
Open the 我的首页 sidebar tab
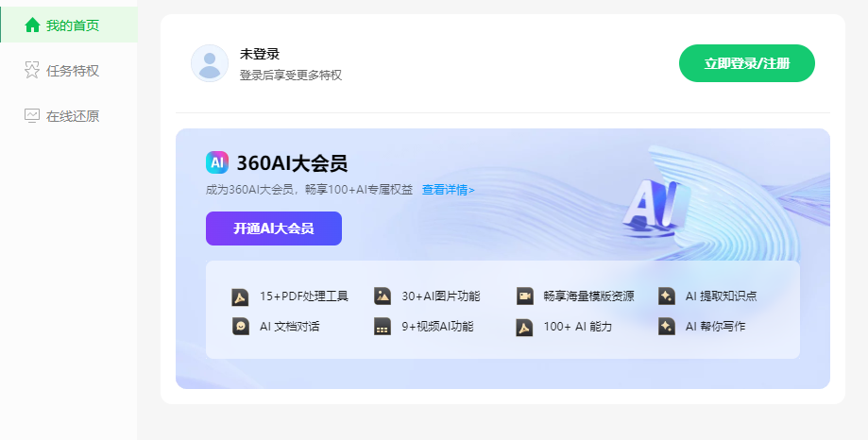pos(69,25)
